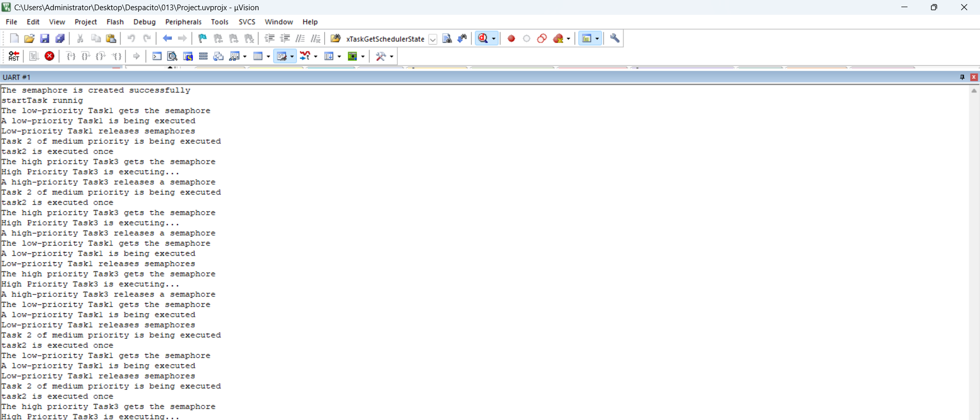This screenshot has width=980, height=420.
Task: Navigate backward with blue left arrow
Action: [x=167, y=38]
